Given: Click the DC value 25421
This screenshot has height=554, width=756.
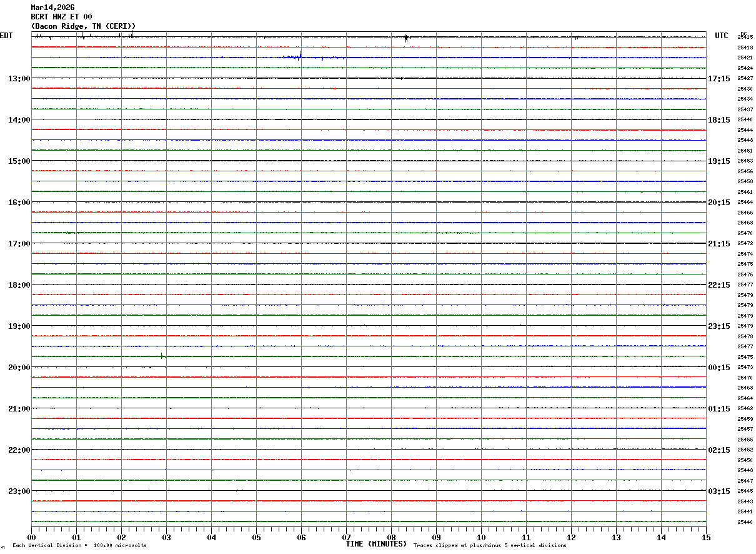Looking at the screenshot, I should [x=745, y=58].
